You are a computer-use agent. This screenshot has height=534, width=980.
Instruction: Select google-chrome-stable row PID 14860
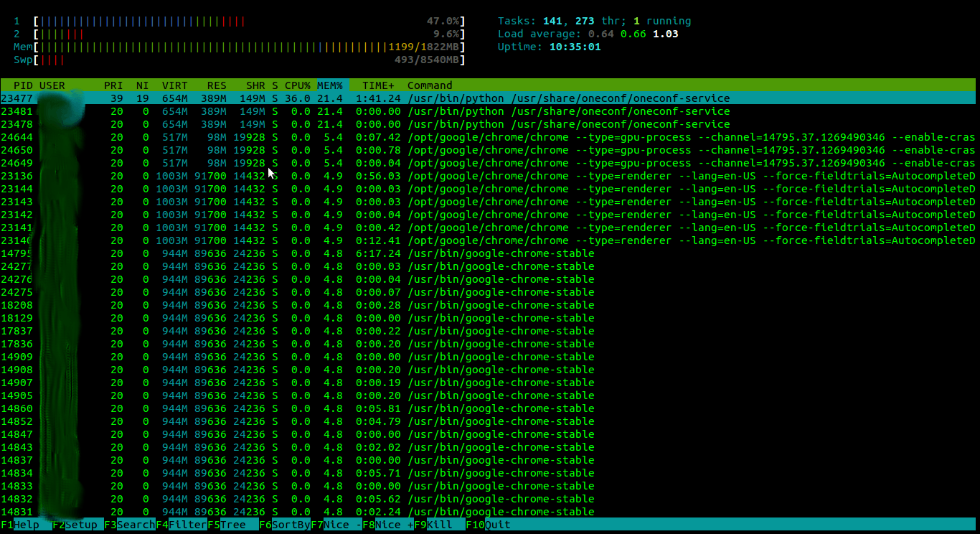click(x=488, y=408)
